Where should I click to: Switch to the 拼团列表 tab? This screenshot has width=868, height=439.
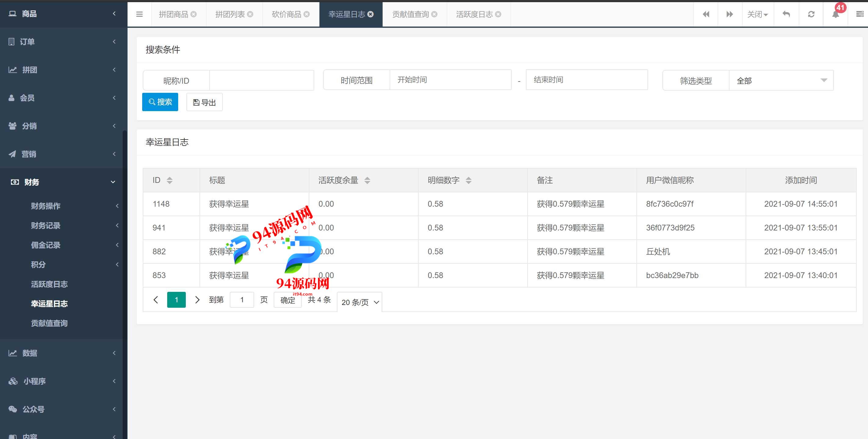[230, 14]
